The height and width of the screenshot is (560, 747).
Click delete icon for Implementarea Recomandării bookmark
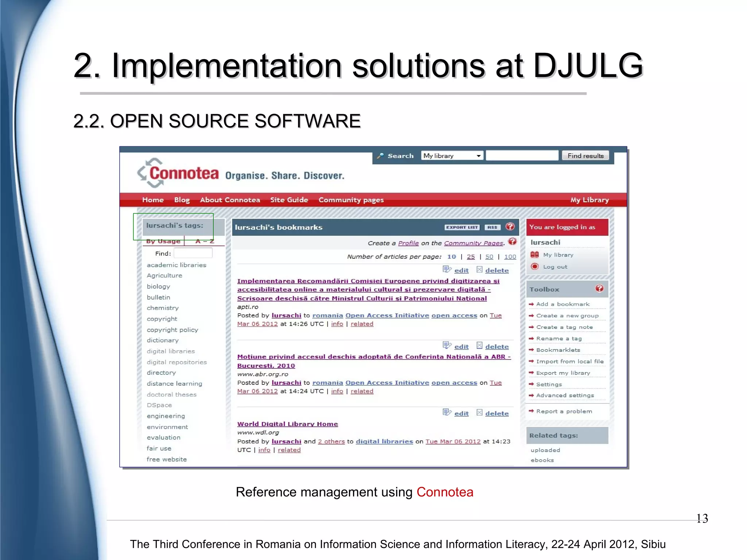[480, 270]
